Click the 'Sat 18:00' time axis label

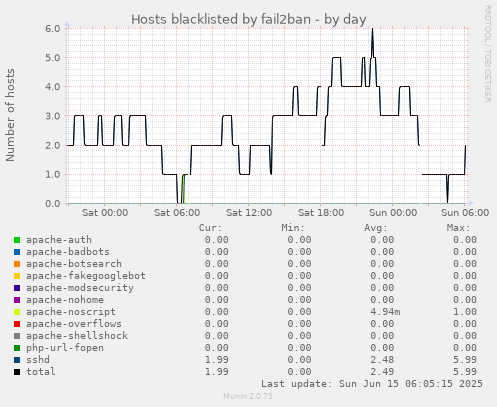pyautogui.click(x=321, y=213)
